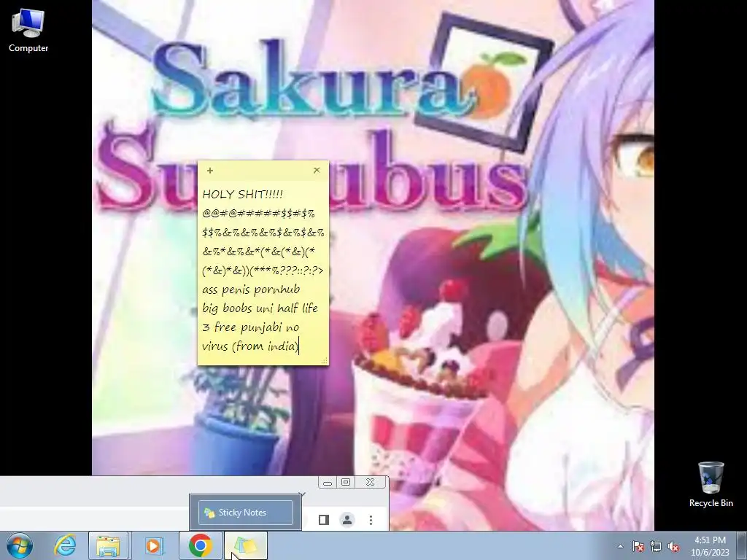Open the Chrome profile avatar button
747x560 pixels.
tap(347, 520)
